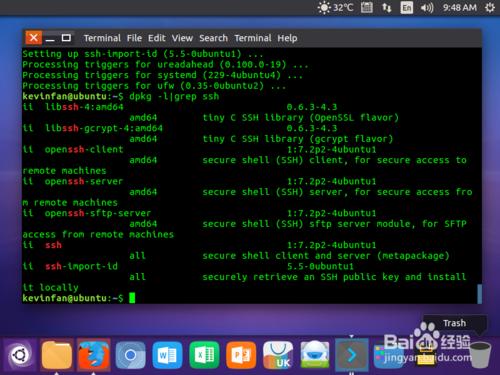The height and width of the screenshot is (375, 500).
Task: Maximize the terminal window
Action: [x=66, y=38]
